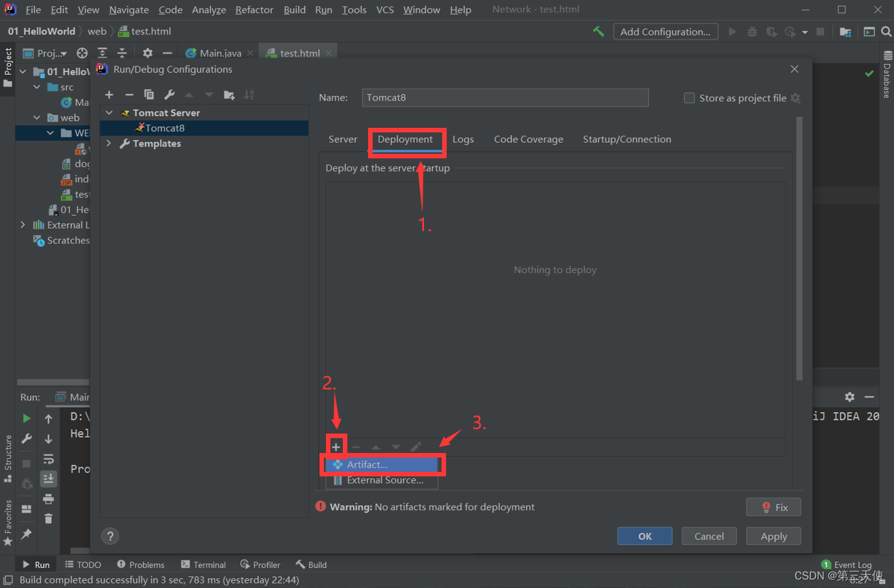
Task: Expand the Templates tree node
Action: pyautogui.click(x=109, y=143)
